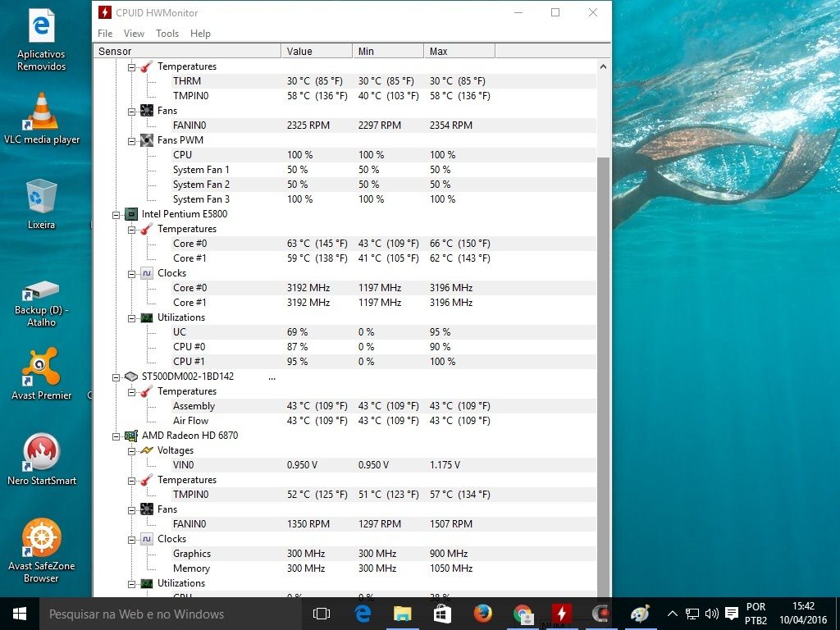Open the Action Center notifications icon
840x630 pixels.
(x=732, y=614)
